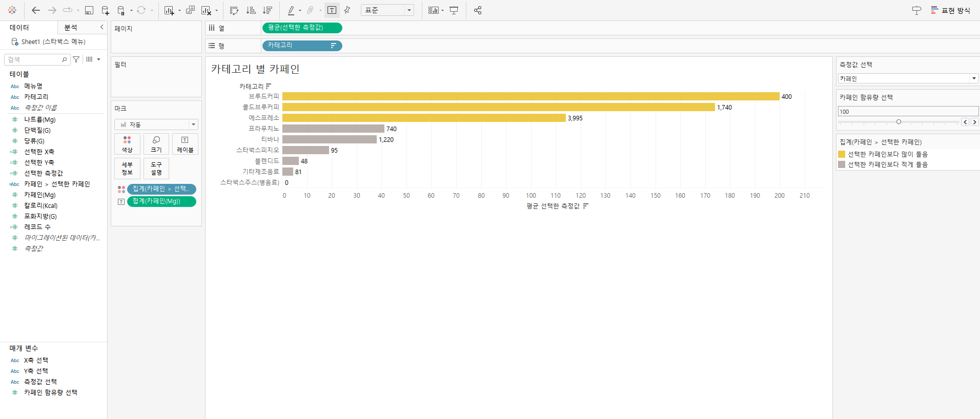Open dropdown arrow beside show/hide cards icon

click(x=442, y=11)
